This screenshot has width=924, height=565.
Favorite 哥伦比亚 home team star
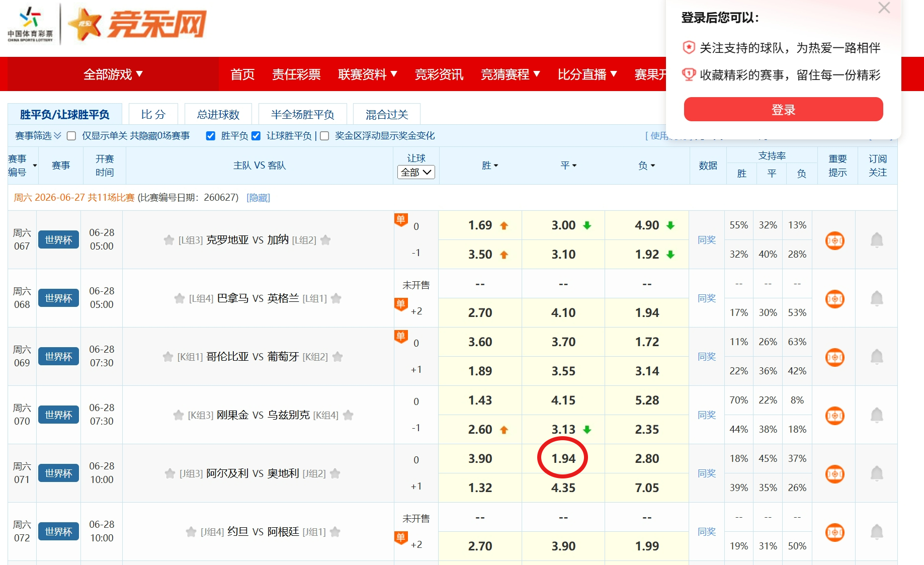pyautogui.click(x=168, y=357)
